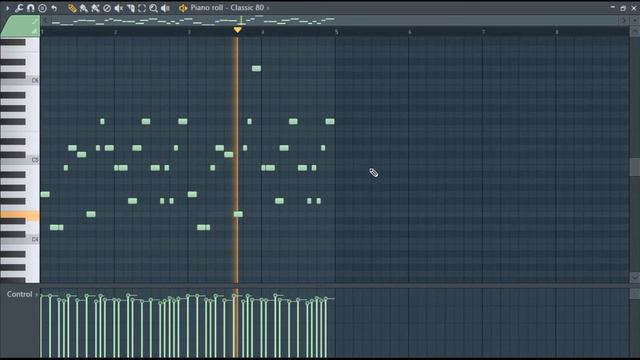Open the magnet Snap to grid options
Screen dimensions: 640x360
(x=31, y=8)
